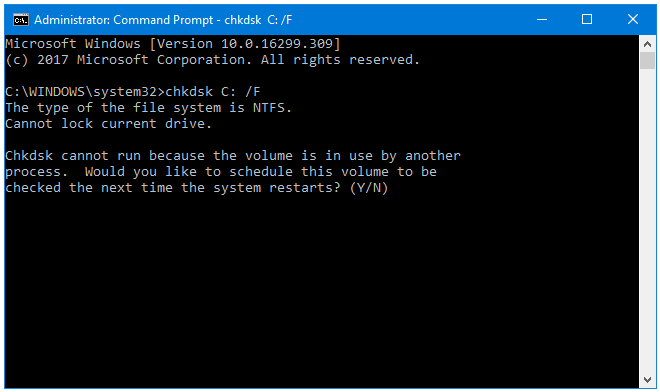Click the title text 'Administrator: Command Prompt'
The width and height of the screenshot is (660, 392).
tap(124, 20)
